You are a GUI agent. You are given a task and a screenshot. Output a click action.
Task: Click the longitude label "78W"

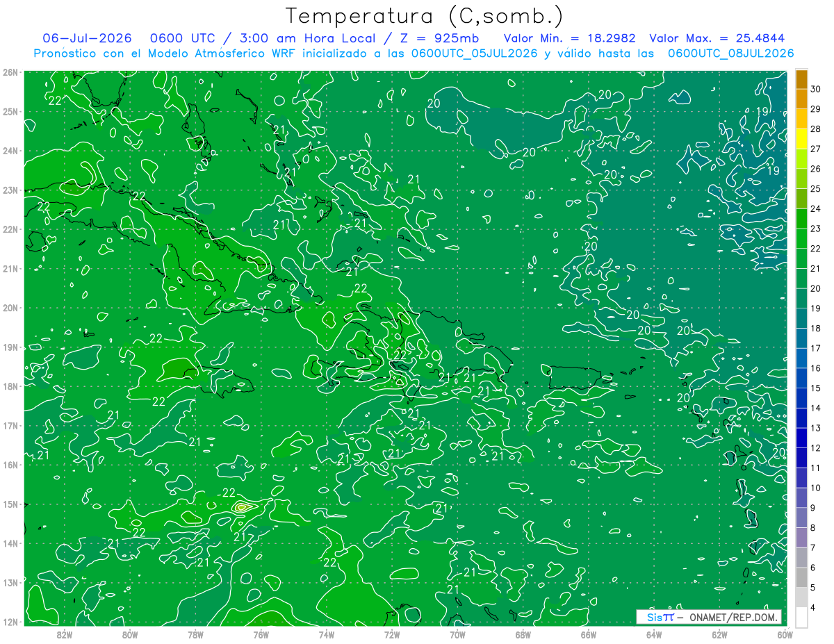[x=195, y=634]
